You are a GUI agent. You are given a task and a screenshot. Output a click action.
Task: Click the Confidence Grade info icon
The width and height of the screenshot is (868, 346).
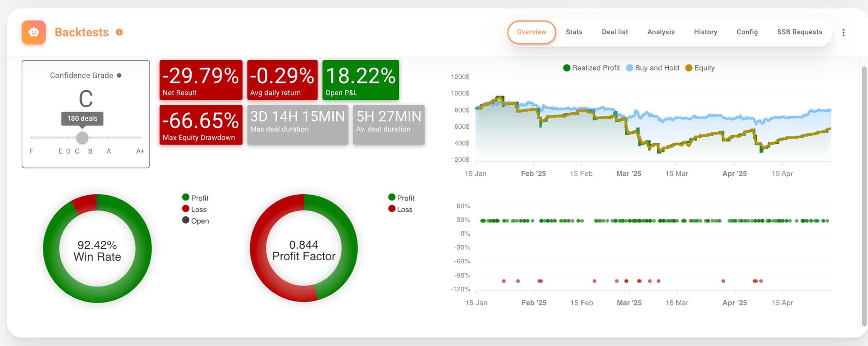(119, 75)
